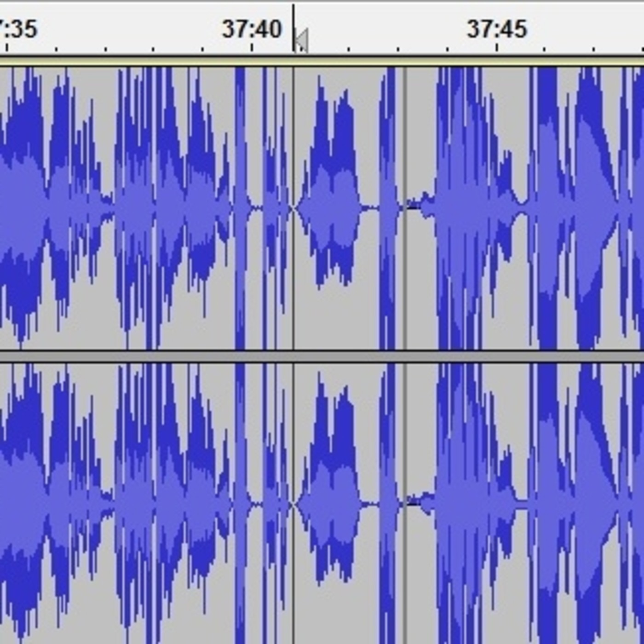Screen dimensions: 644x644
Task: Click the edit cursor line in the upper channel
Action: tap(293, 208)
